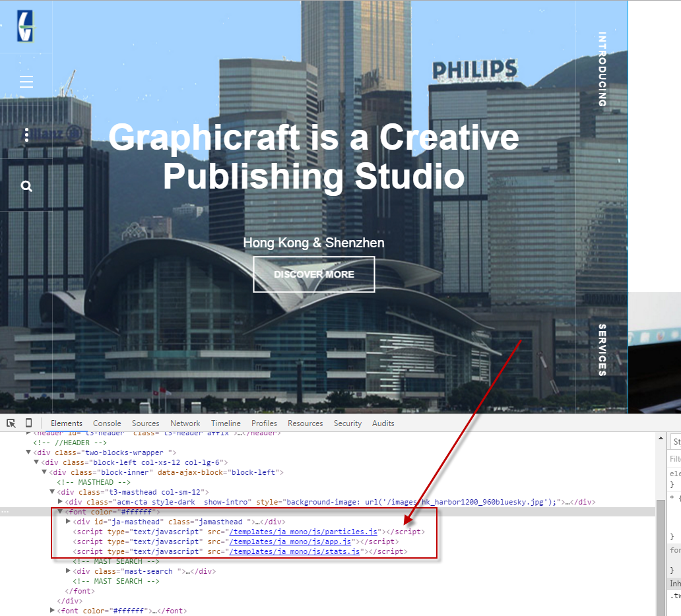The image size is (681, 616).
Task: Click the Graphicraft logo icon
Action: coord(25,26)
